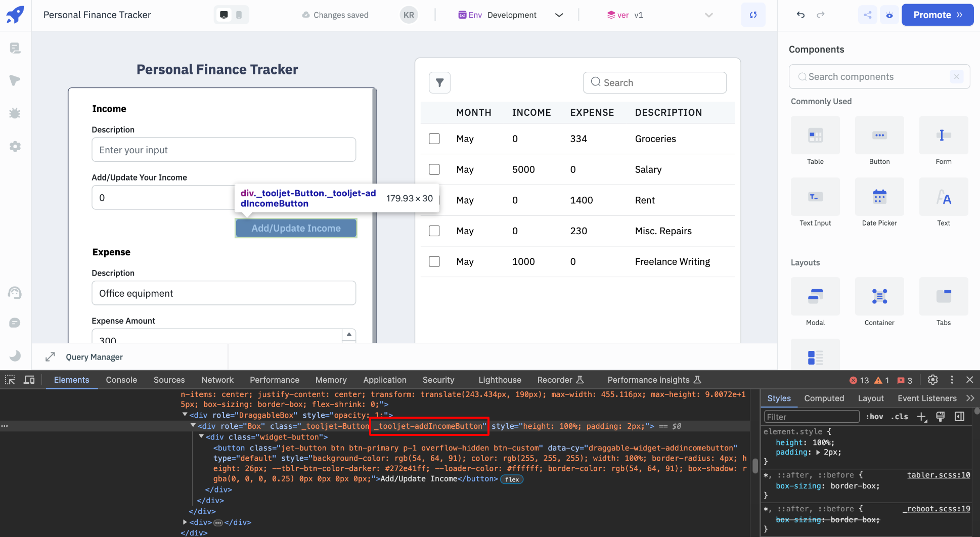
Task: Check the Salary row checkbox
Action: pos(434,169)
